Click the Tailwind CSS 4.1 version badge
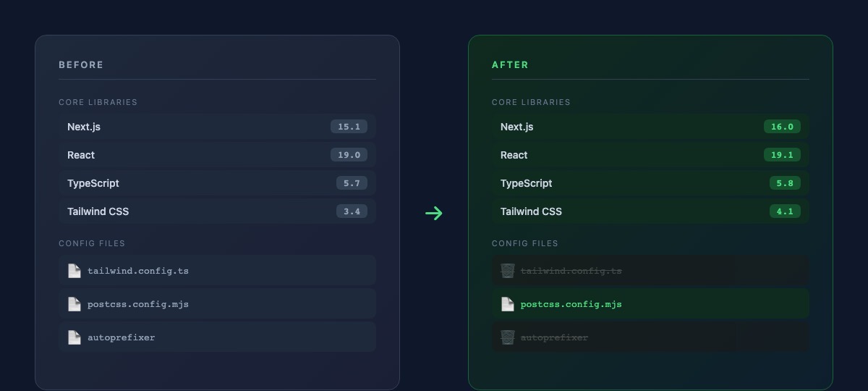Viewport: 868px width, 391px height. point(785,211)
